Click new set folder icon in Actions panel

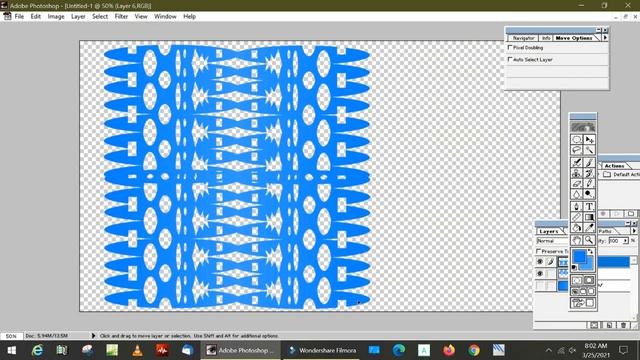point(631,213)
